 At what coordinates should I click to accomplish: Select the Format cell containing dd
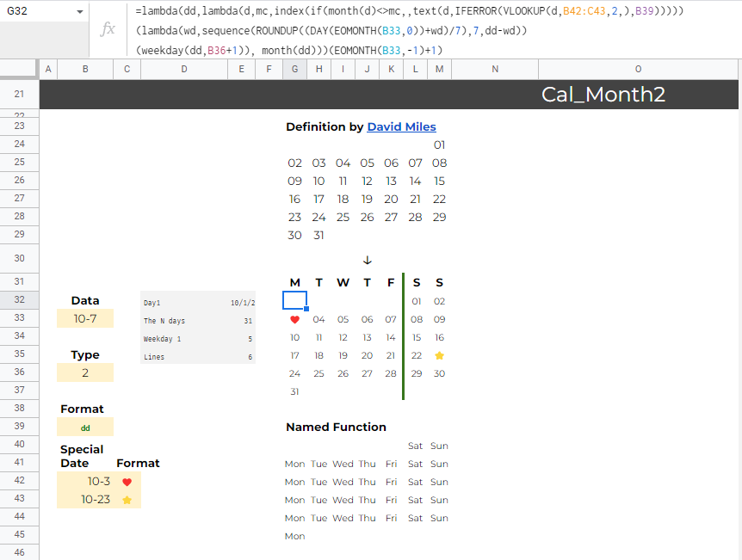coord(84,426)
